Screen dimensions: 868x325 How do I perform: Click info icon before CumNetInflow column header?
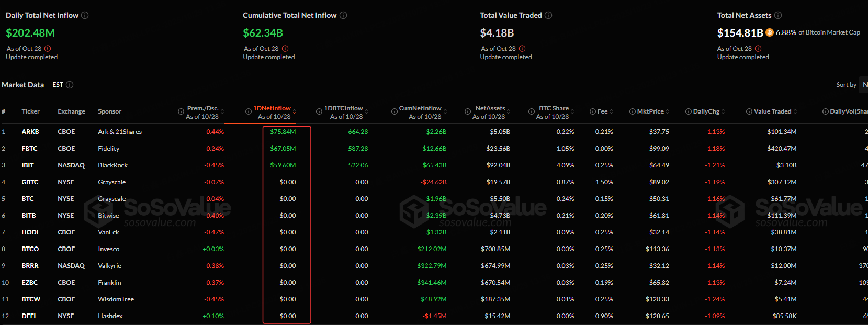tap(394, 111)
